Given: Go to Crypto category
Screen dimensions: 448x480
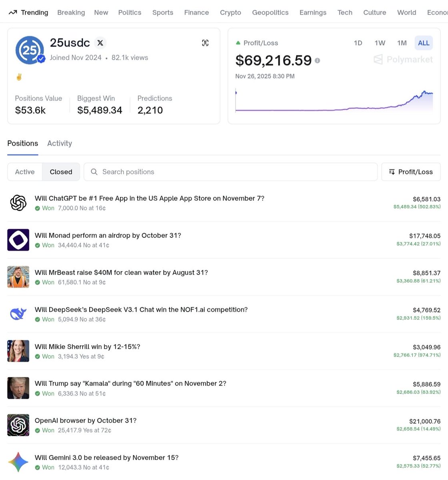Looking at the screenshot, I should [230, 12].
